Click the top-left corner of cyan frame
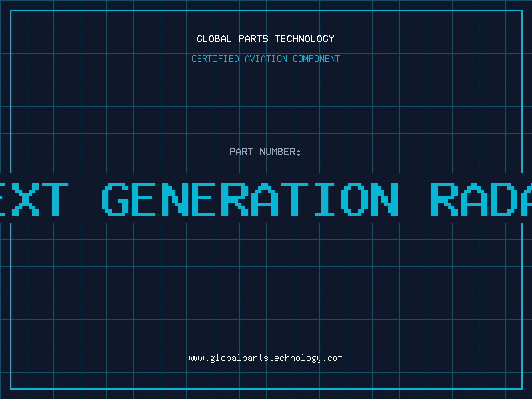The height and width of the screenshot is (399, 532). pos(10,10)
